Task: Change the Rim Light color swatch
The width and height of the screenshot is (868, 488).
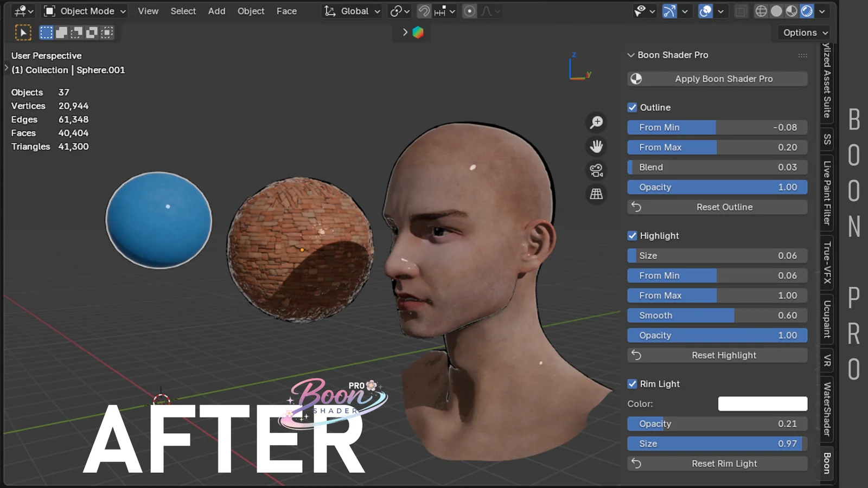Action: [x=762, y=403]
